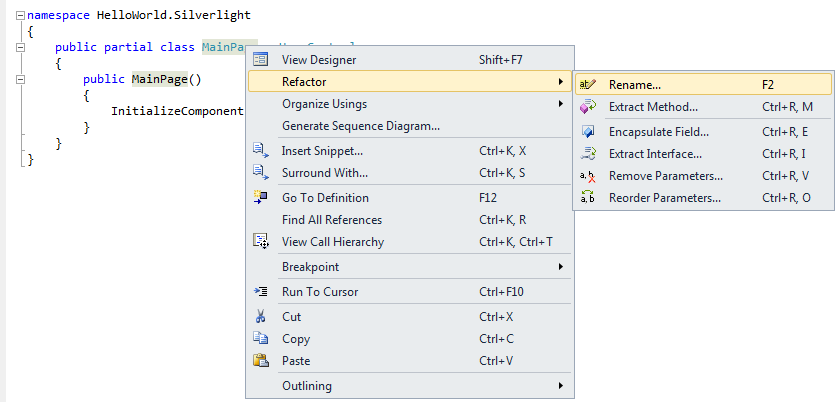Click the partial keyword in class declaration
Viewport: 839px width, 402px height.
[x=128, y=47]
